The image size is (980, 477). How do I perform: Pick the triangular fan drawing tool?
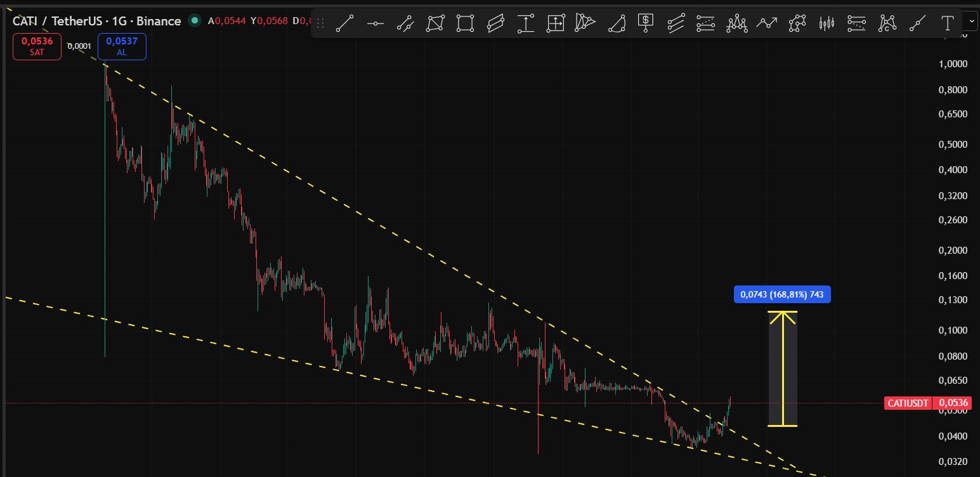(x=585, y=23)
